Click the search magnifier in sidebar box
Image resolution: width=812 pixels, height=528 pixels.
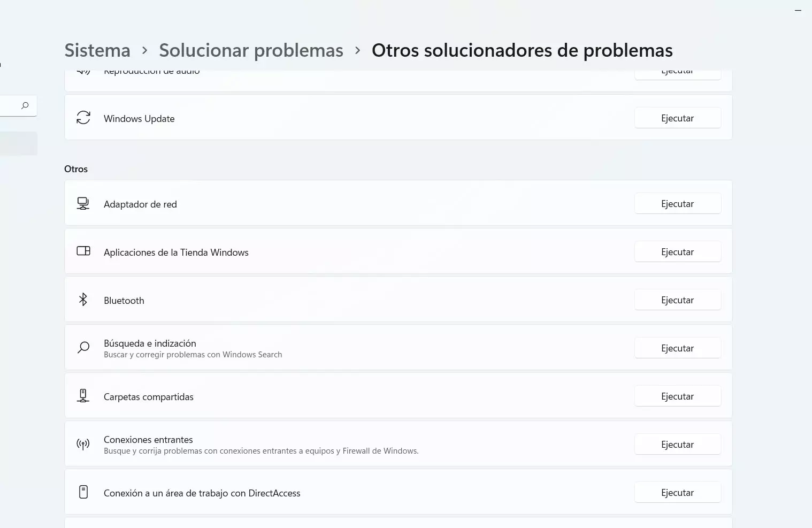25,106
